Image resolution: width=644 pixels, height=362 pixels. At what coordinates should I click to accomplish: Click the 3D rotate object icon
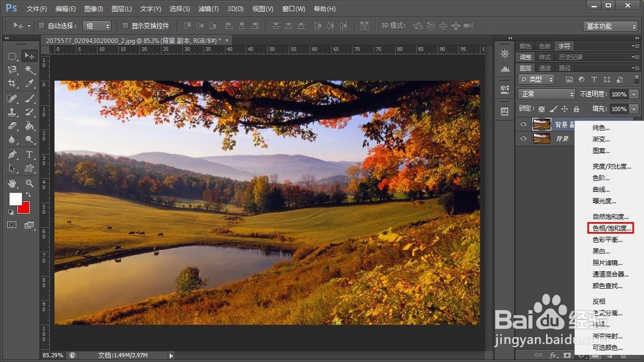418,26
